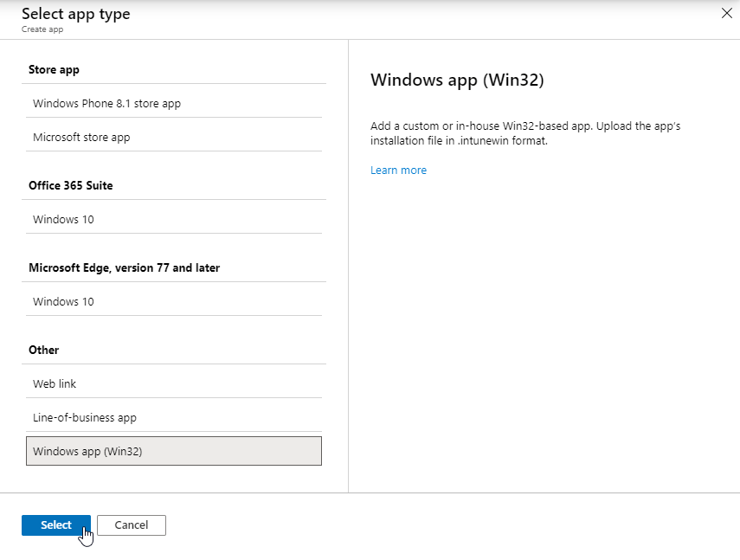Click the 'Add a custom or in-house' description line
Image resolution: width=740 pixels, height=560 pixels.
524,126
